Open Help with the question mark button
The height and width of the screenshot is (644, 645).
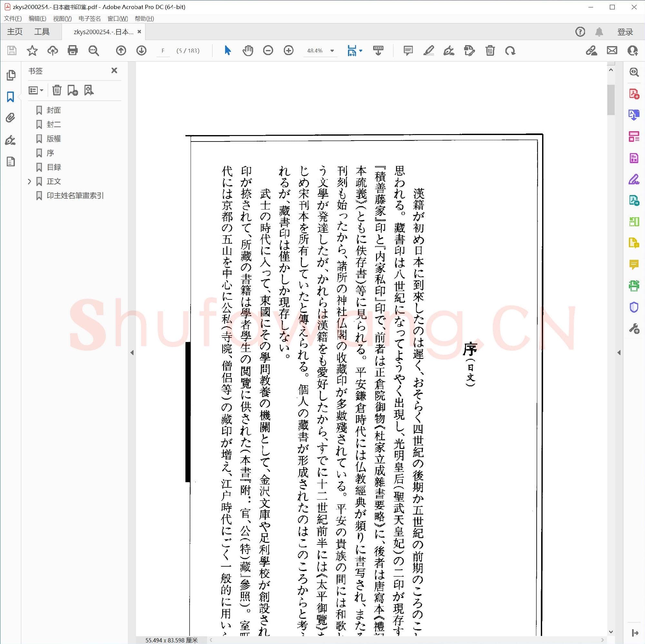[x=580, y=32]
